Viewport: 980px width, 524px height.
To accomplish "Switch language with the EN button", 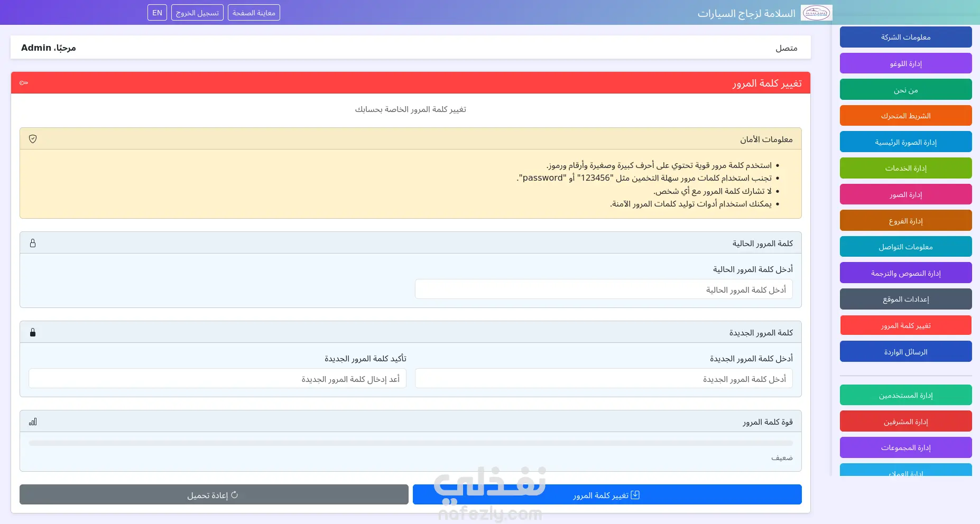I will 157,13.
